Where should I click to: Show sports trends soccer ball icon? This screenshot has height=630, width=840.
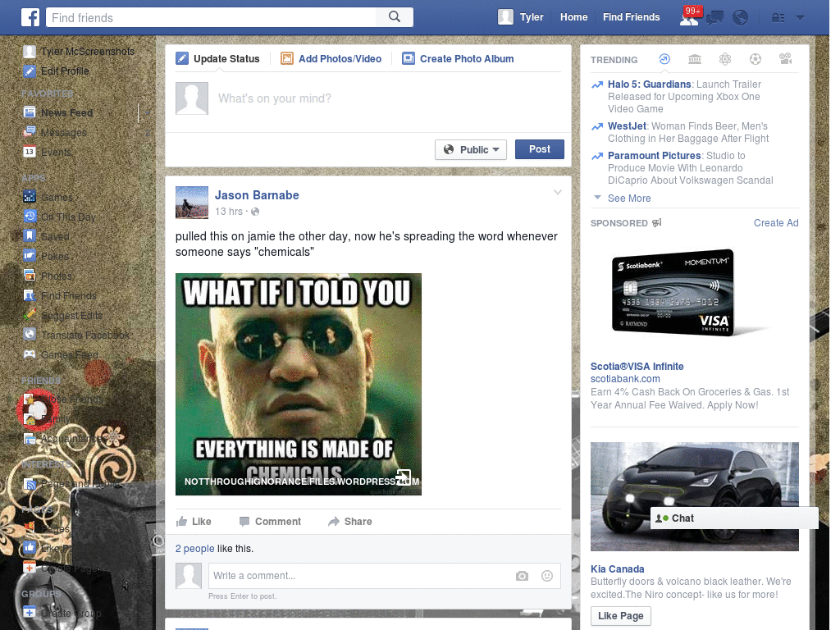756,59
